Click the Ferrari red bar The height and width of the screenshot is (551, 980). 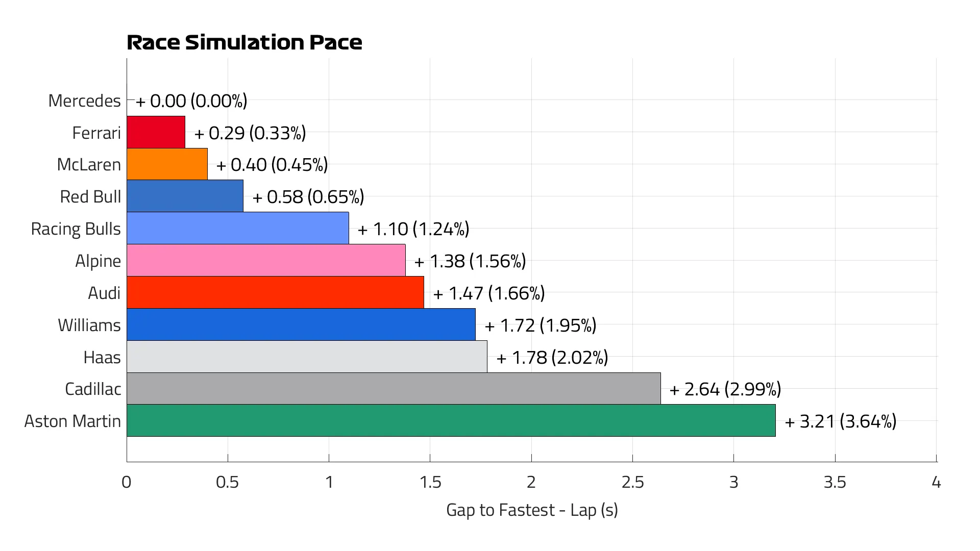(x=156, y=132)
